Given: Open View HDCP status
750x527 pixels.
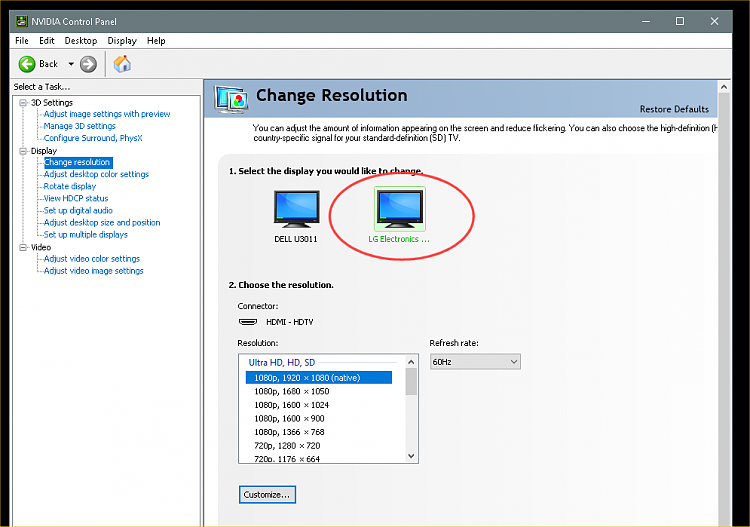Looking at the screenshot, I should [x=76, y=198].
